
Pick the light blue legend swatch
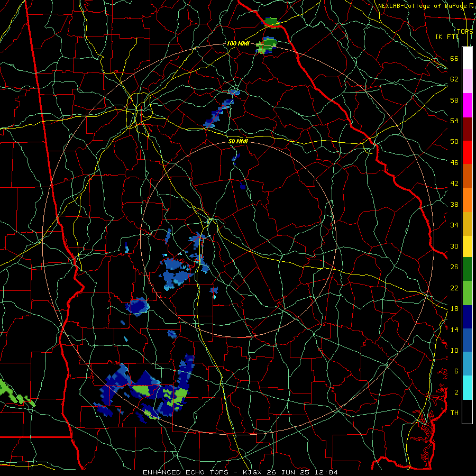[x=467, y=364]
